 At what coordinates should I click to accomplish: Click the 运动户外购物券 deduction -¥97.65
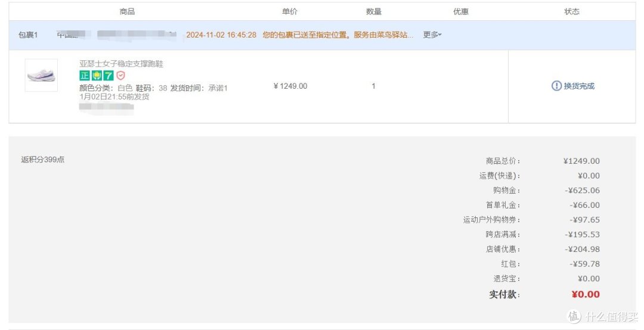pyautogui.click(x=585, y=220)
